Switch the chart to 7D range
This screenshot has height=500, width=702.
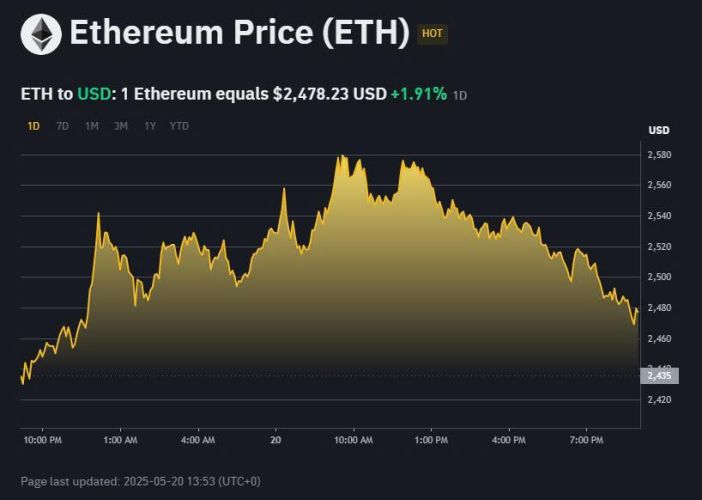click(x=62, y=126)
